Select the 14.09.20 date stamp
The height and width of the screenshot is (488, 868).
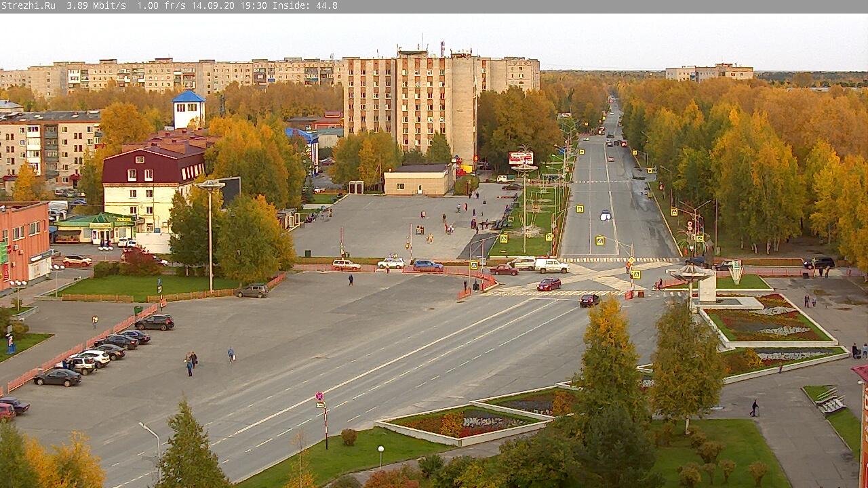[213, 5]
